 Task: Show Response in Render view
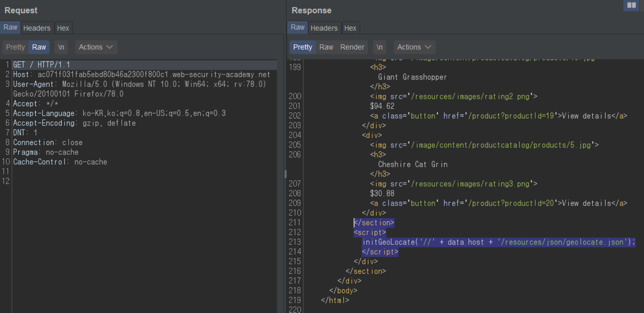pos(352,47)
